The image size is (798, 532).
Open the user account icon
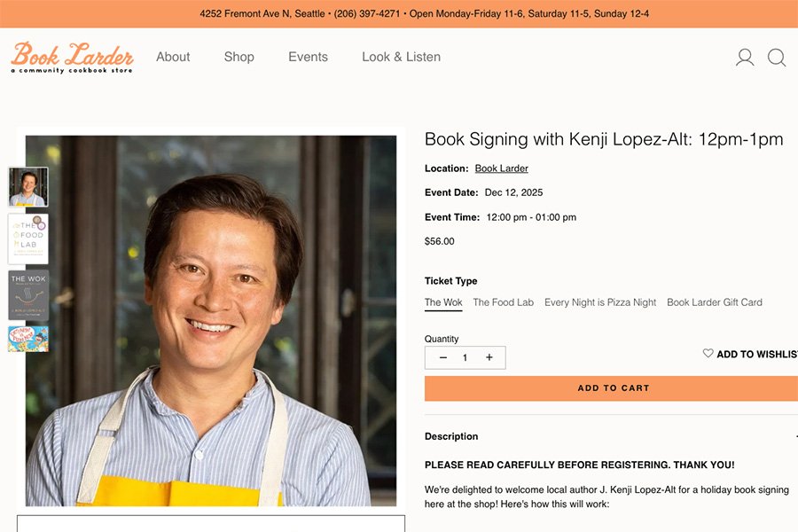(x=745, y=57)
